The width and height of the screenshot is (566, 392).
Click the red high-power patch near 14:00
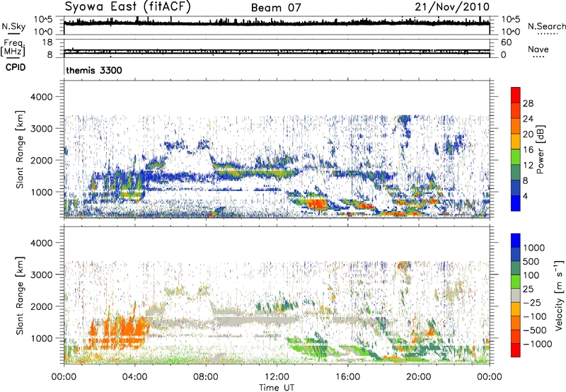317,204
